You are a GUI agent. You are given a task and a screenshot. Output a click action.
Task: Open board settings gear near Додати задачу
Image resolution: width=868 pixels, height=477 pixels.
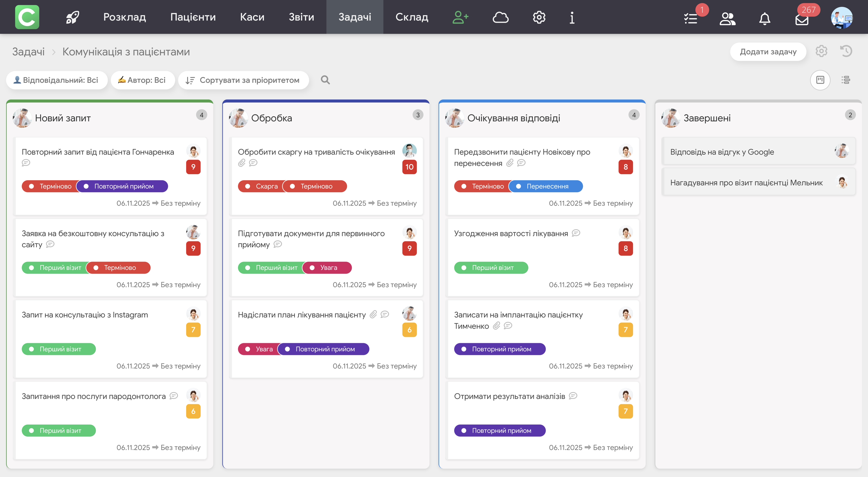coord(821,51)
